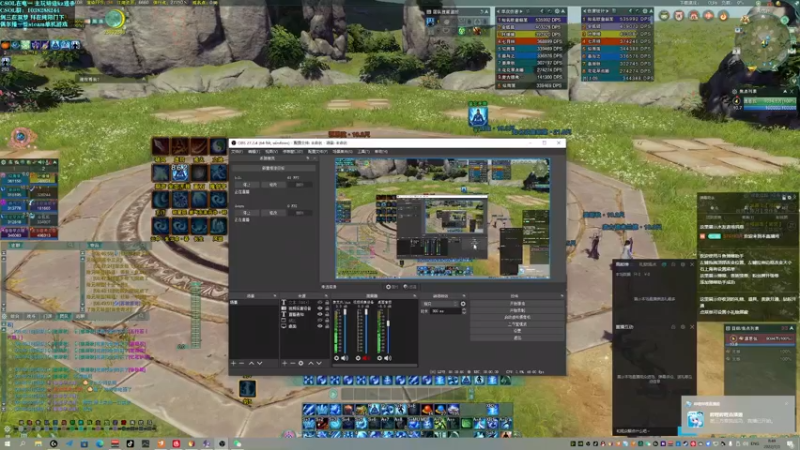Open Windows taskbar search

(22, 444)
